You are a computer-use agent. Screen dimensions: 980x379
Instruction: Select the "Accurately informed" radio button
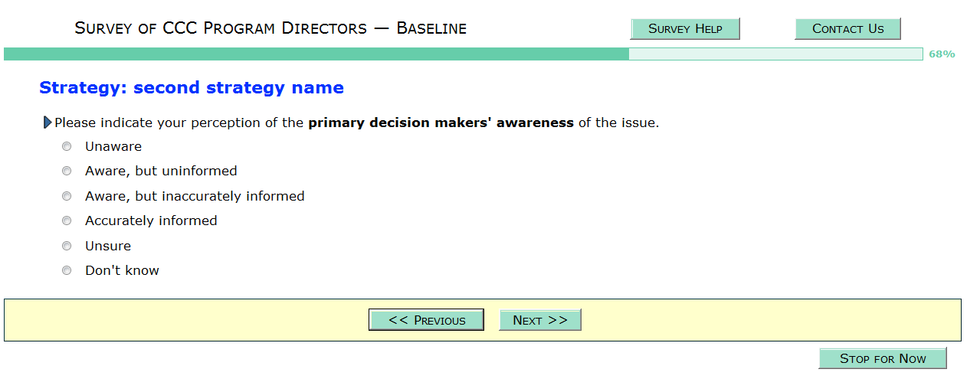[67, 221]
